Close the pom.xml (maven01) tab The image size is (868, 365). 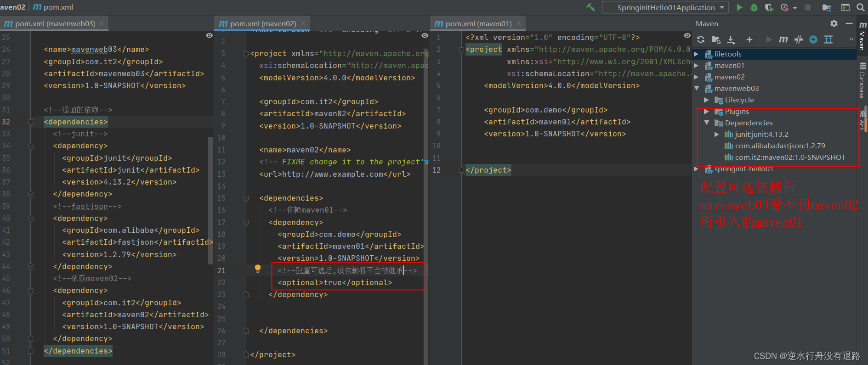(519, 23)
